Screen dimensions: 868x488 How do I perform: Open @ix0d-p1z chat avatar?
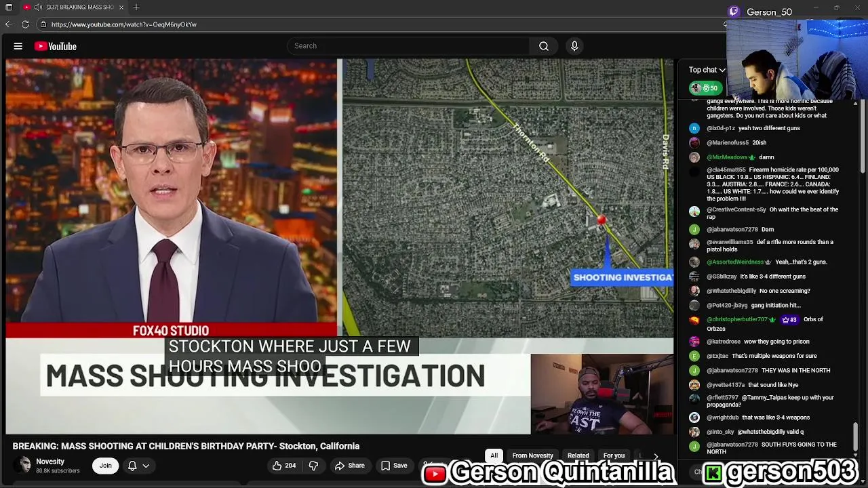pyautogui.click(x=694, y=128)
